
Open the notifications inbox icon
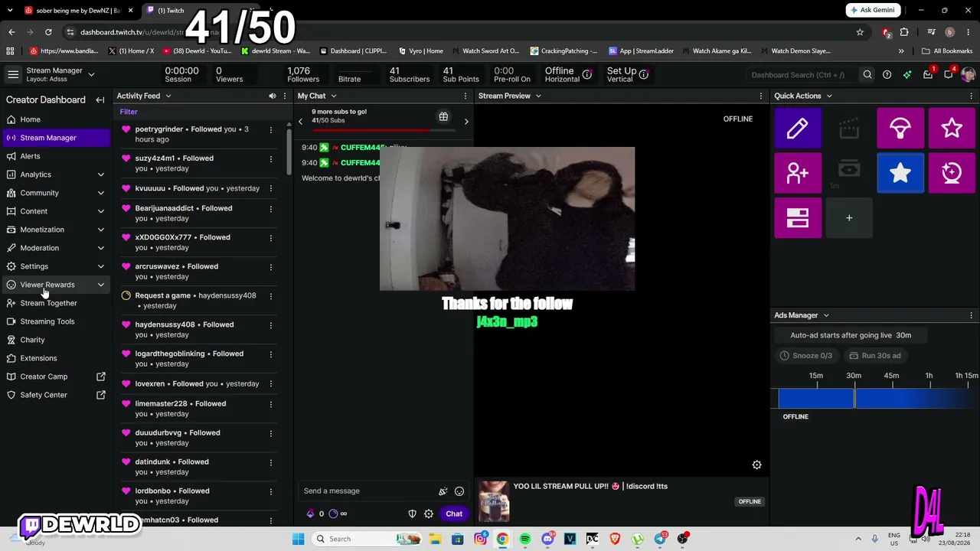coord(928,74)
